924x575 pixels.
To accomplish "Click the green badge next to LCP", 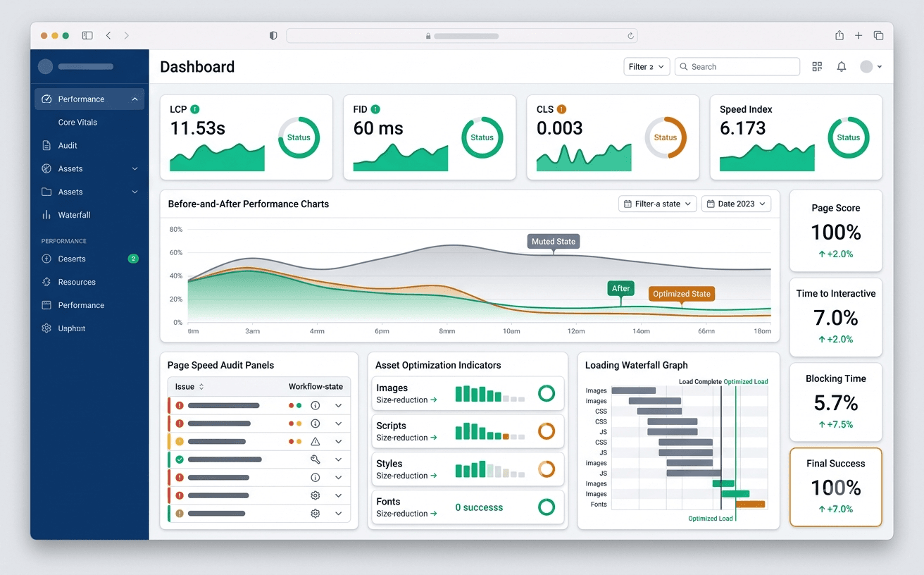I will click(x=195, y=109).
